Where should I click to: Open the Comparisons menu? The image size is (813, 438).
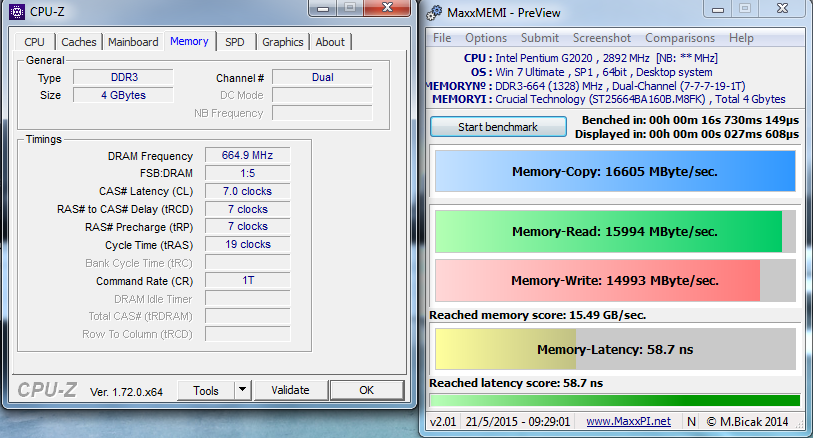680,38
